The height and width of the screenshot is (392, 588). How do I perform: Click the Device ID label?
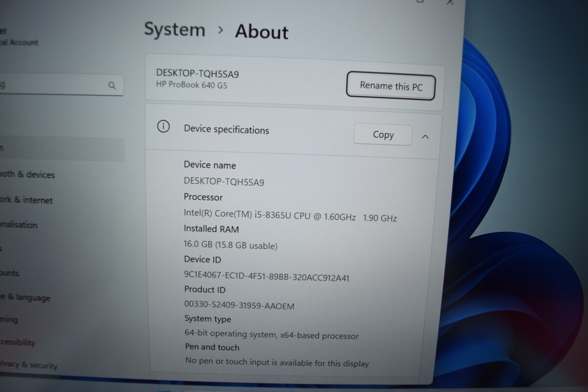click(202, 259)
